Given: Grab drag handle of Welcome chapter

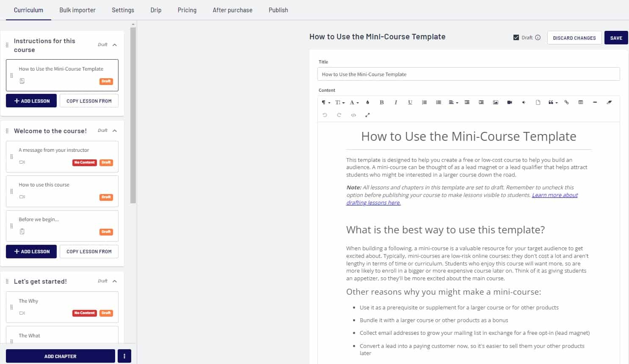Looking at the screenshot, I should [7, 131].
